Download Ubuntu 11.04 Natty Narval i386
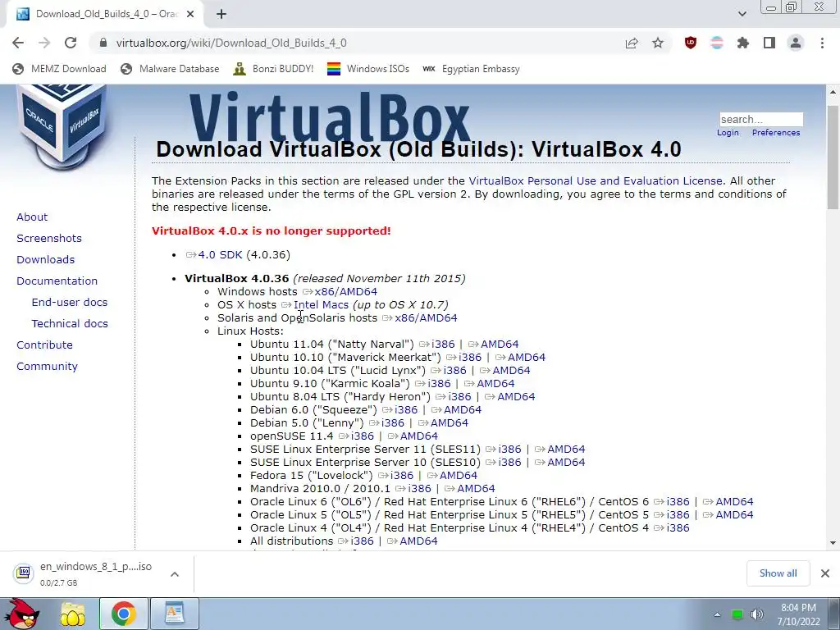Image resolution: width=840 pixels, height=630 pixels. [x=443, y=345]
